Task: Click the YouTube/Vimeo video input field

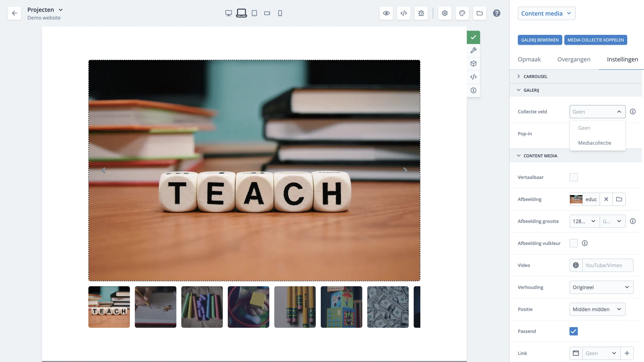Action: (607, 265)
